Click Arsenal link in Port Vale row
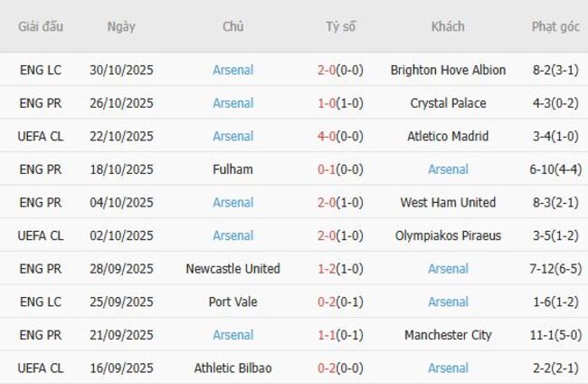The image size is (588, 384). pyautogui.click(x=448, y=302)
